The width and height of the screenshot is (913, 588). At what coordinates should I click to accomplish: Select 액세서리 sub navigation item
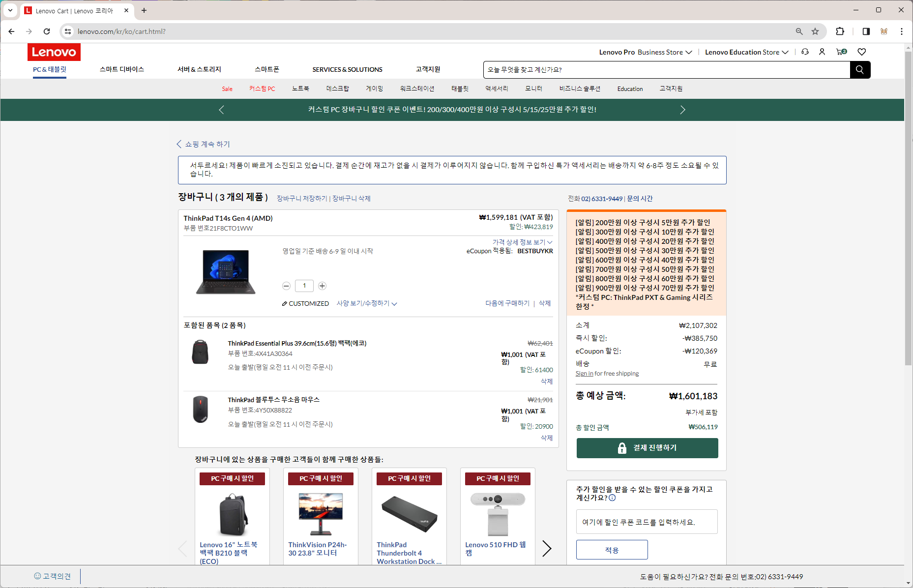click(x=497, y=88)
